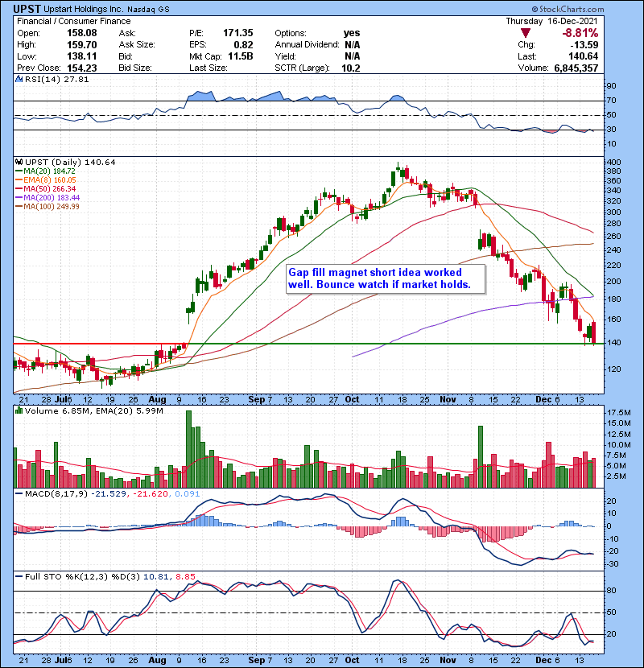Click the volume bars icon beside Volume label
This screenshot has width=644, height=668.
19,410
